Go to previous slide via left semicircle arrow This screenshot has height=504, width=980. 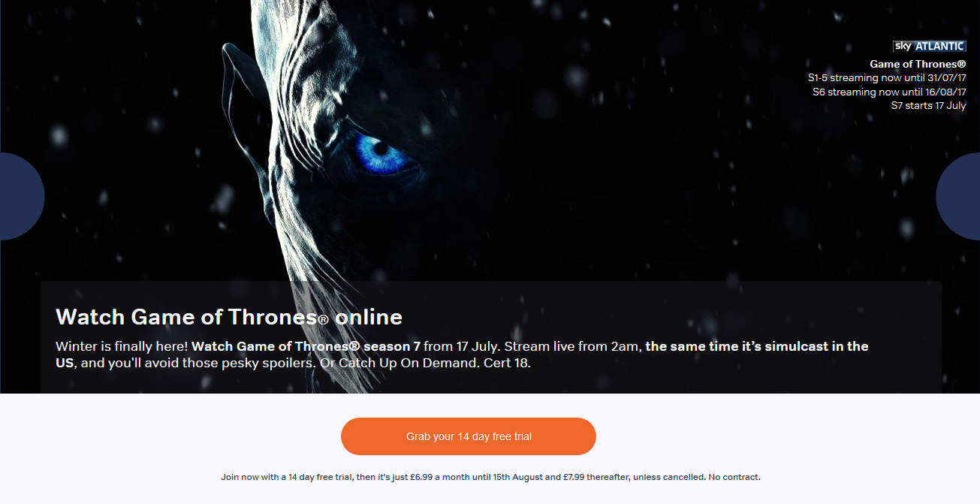click(x=21, y=196)
